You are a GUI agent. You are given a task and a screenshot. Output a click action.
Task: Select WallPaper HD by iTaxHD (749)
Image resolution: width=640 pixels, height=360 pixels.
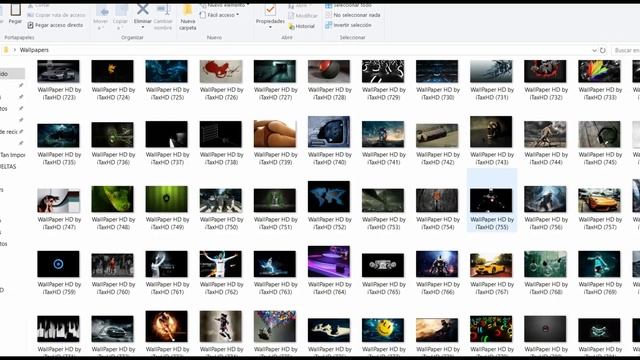coord(167,208)
